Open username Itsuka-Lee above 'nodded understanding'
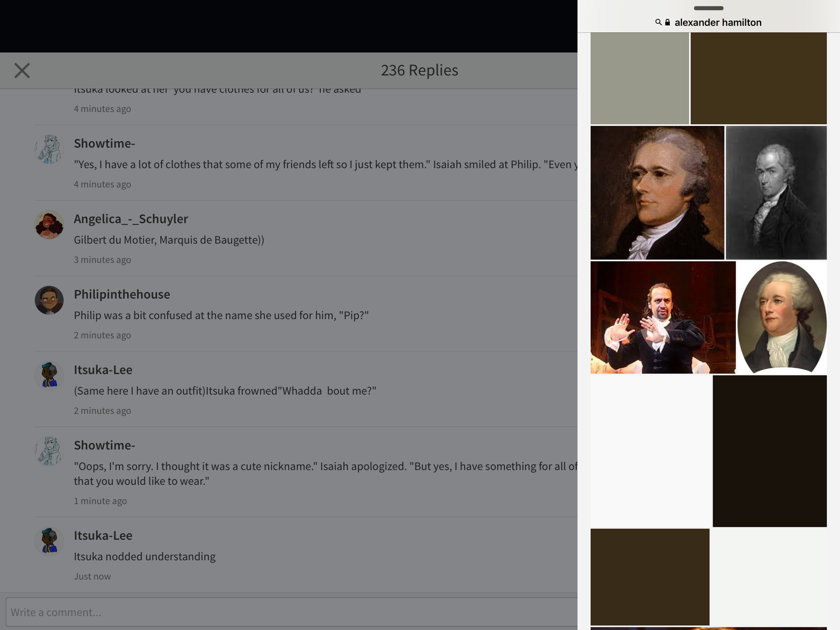This screenshot has height=630, width=840. coord(103,535)
